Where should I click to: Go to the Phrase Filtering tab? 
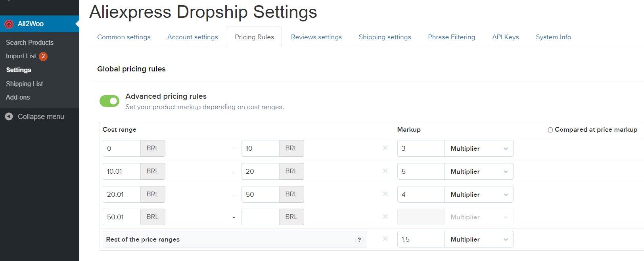pyautogui.click(x=451, y=37)
